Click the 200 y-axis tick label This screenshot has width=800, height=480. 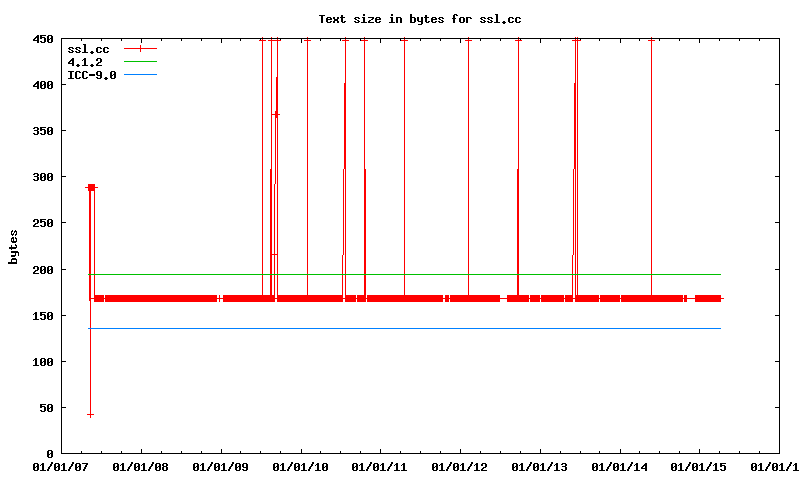click(43, 270)
